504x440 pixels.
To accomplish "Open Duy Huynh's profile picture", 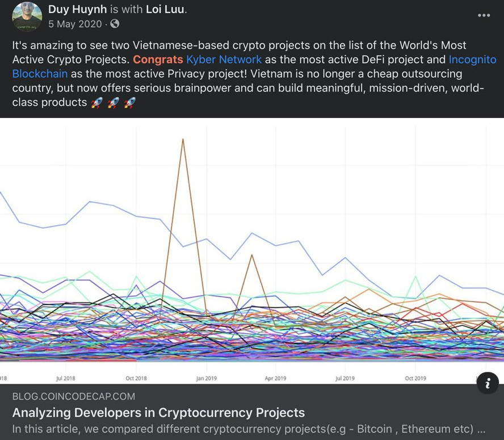I will (x=27, y=16).
